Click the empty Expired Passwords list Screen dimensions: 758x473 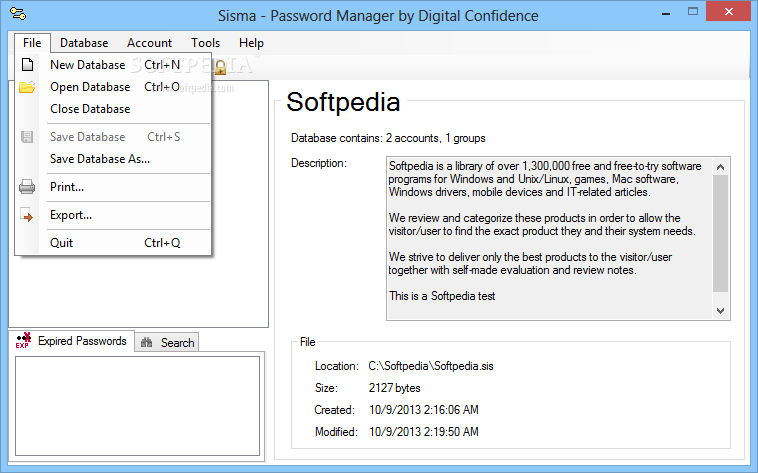coord(137,406)
